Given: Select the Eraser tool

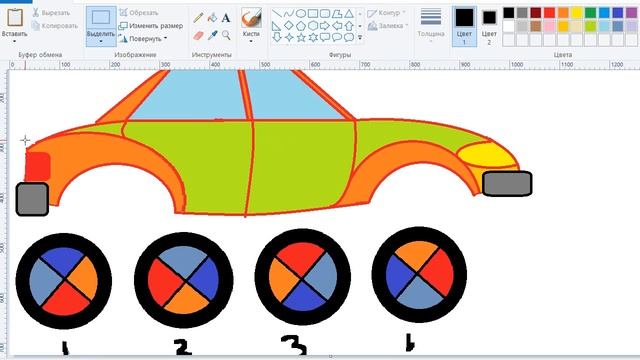Looking at the screenshot, I should tap(198, 36).
